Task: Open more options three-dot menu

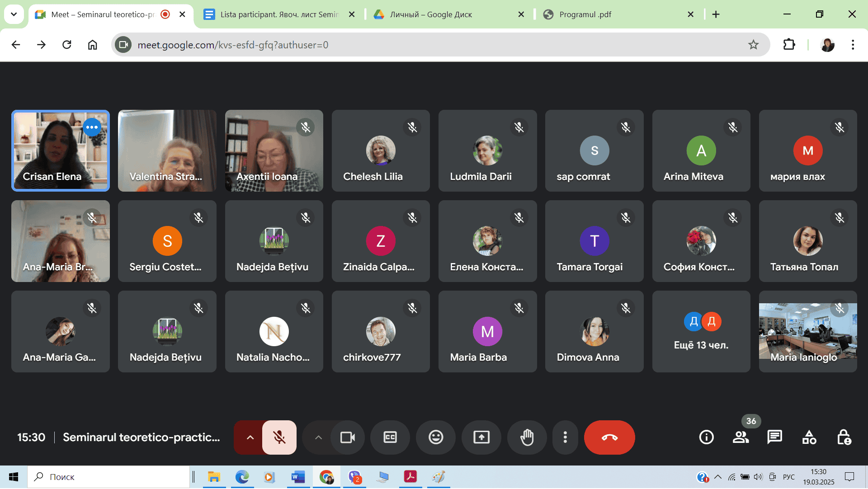Action: tap(565, 437)
